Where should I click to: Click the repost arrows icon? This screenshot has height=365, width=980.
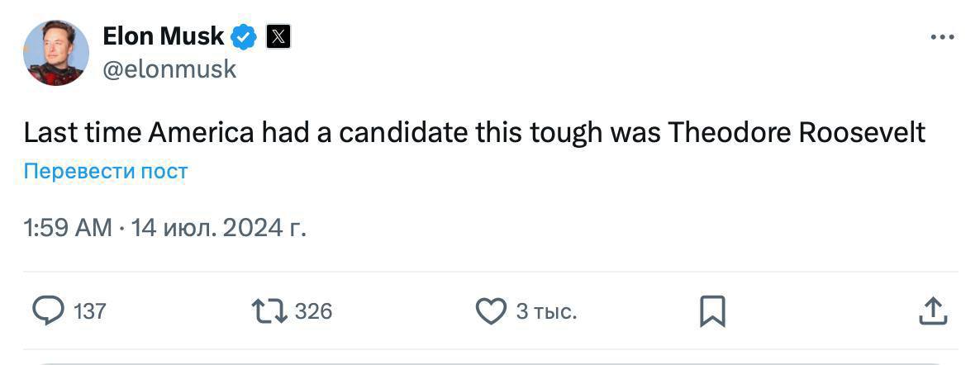(269, 311)
